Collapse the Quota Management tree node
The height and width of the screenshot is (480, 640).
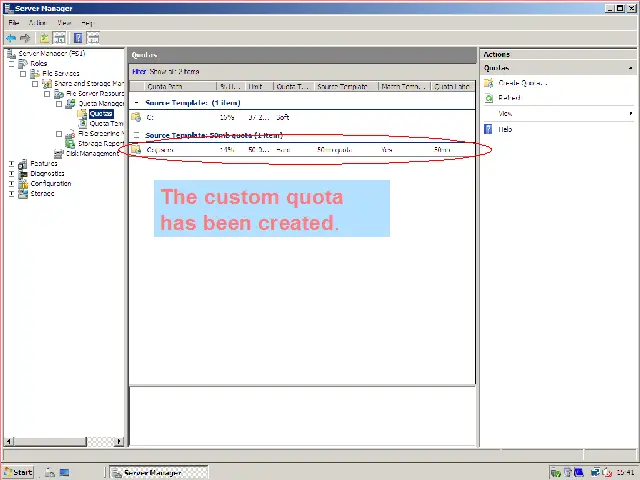click(59, 104)
